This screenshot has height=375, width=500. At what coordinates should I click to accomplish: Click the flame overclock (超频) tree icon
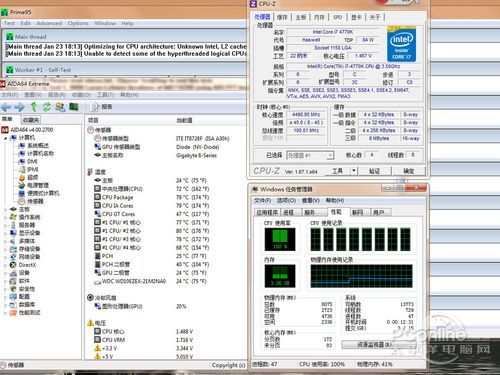pyautogui.click(x=22, y=177)
